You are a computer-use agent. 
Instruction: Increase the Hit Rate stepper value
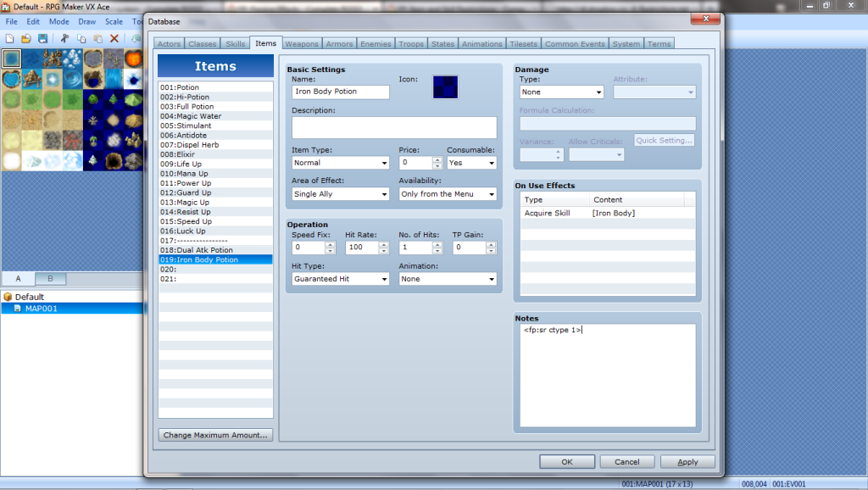tap(384, 244)
